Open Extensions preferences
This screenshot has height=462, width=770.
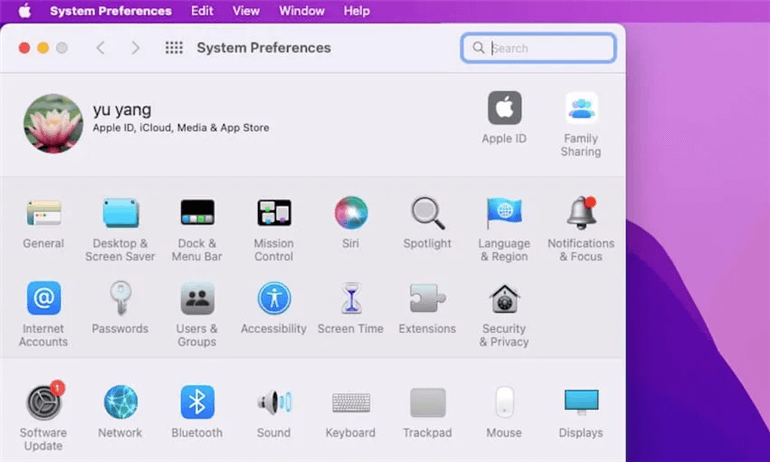click(428, 298)
